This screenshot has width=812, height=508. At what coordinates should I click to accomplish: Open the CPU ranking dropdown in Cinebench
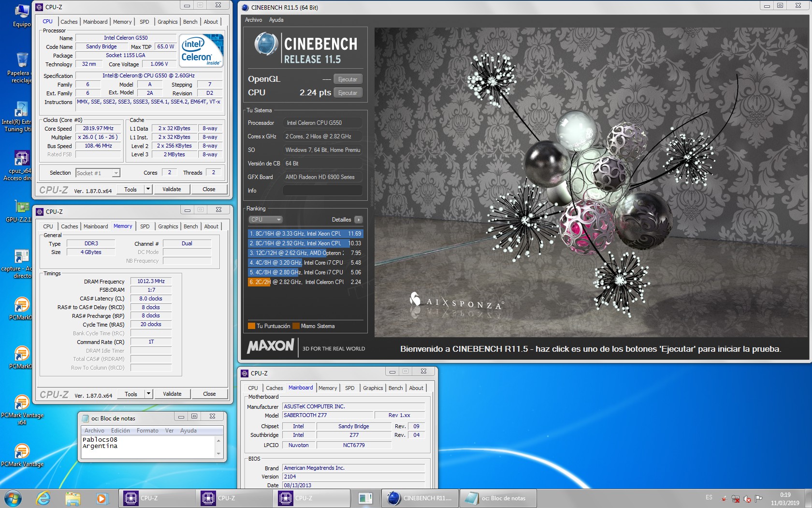coord(265,220)
